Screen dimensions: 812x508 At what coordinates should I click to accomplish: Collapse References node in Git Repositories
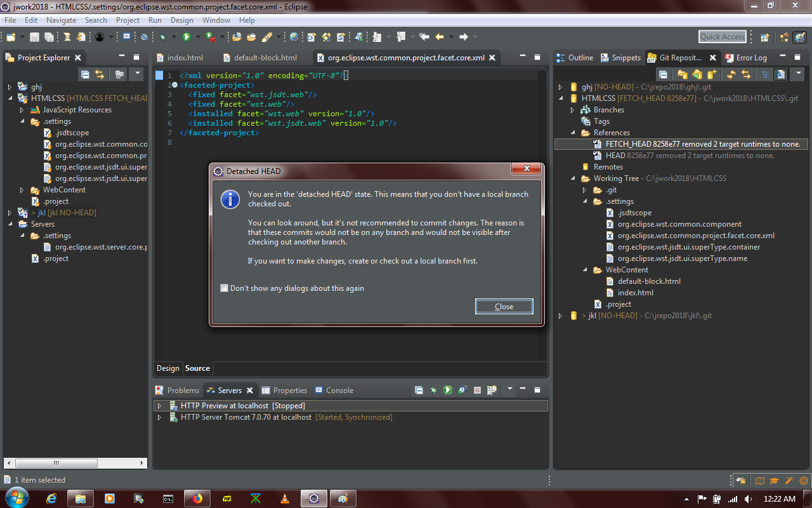(x=572, y=133)
